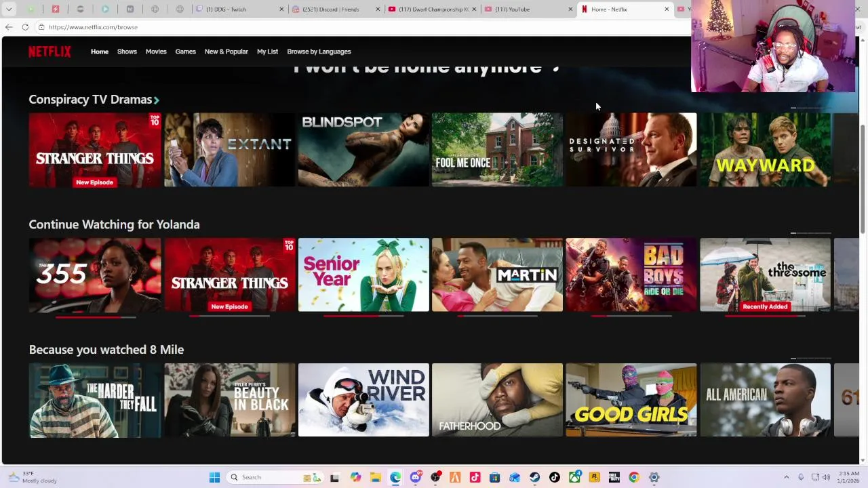Click the Netflix logo
868x488 pixels.
50,52
